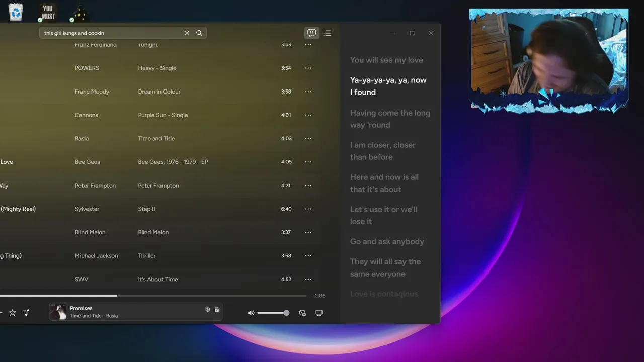Open the album Dream in Colour
Image resolution: width=644 pixels, height=362 pixels.
coord(159,92)
